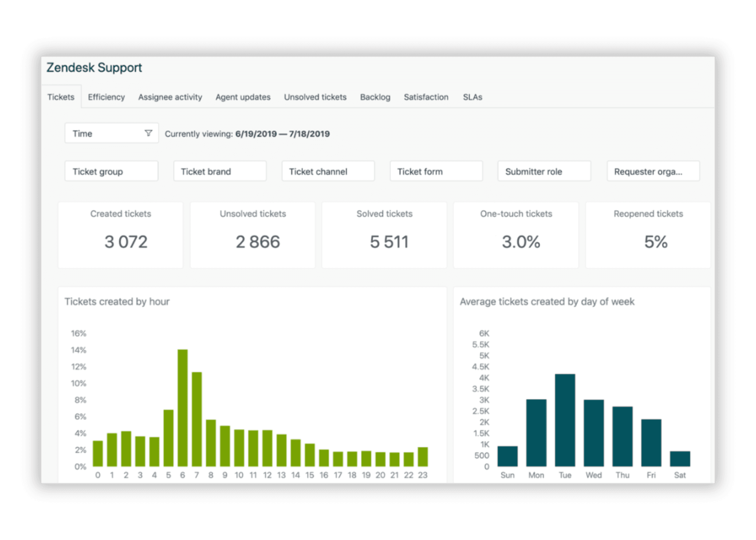The image size is (756, 540).
Task: Click the Created tickets metric card
Action: (120, 235)
